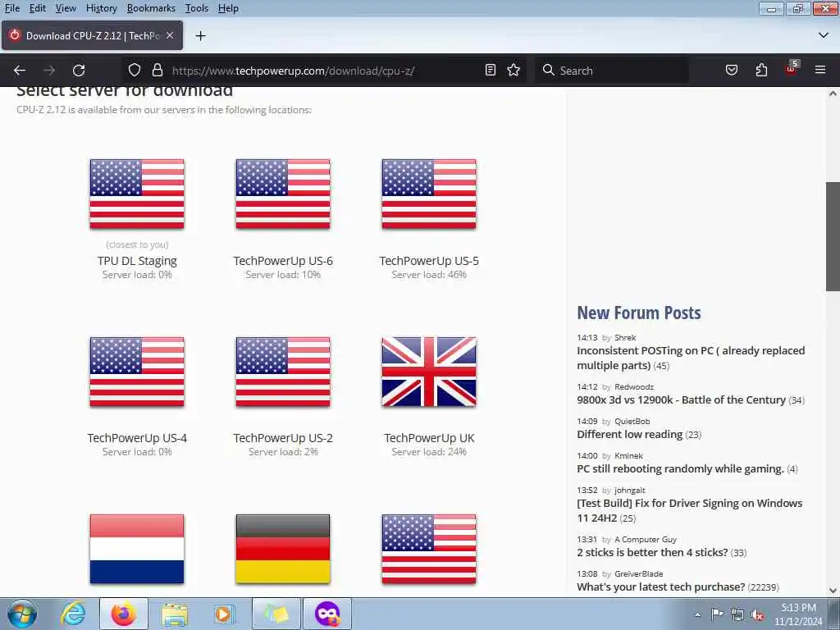
Task: Choose TechPowerUp US-6 server flag
Action: point(283,194)
